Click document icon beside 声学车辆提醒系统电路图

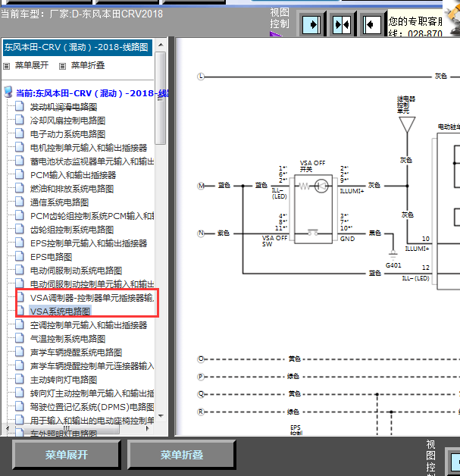point(20,352)
